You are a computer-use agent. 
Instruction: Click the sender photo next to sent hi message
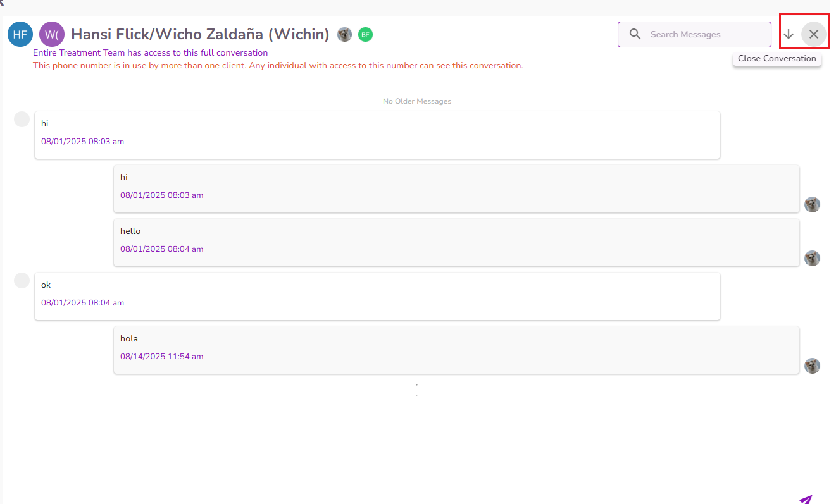(x=812, y=204)
